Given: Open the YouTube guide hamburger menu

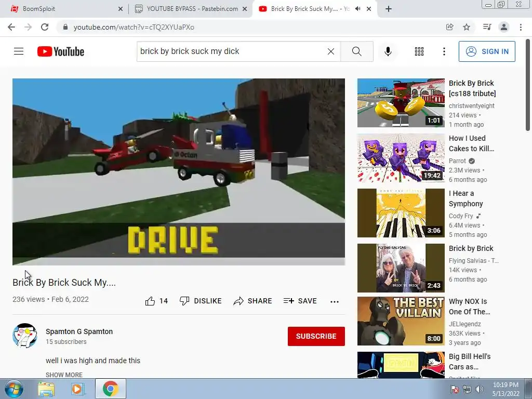Looking at the screenshot, I should pyautogui.click(x=19, y=51).
